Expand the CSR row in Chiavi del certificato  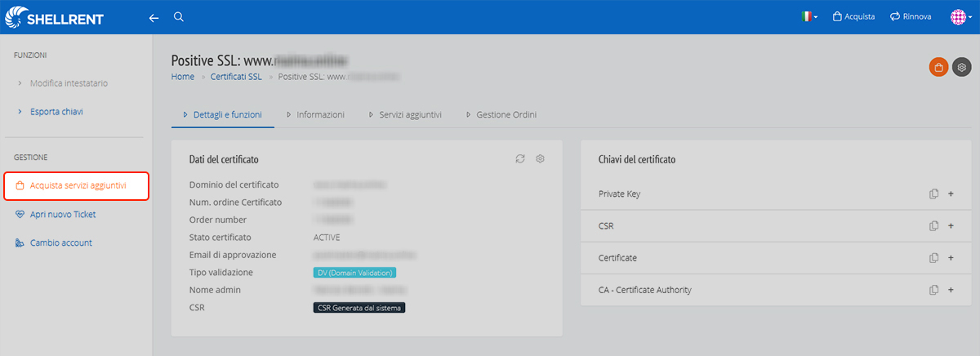(x=951, y=226)
